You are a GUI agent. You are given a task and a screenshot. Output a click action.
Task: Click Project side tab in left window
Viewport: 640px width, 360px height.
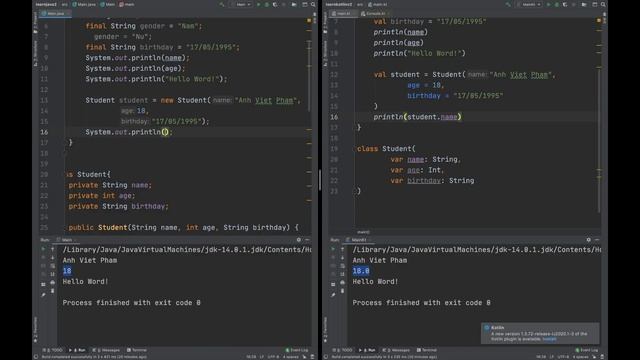[x=36, y=23]
